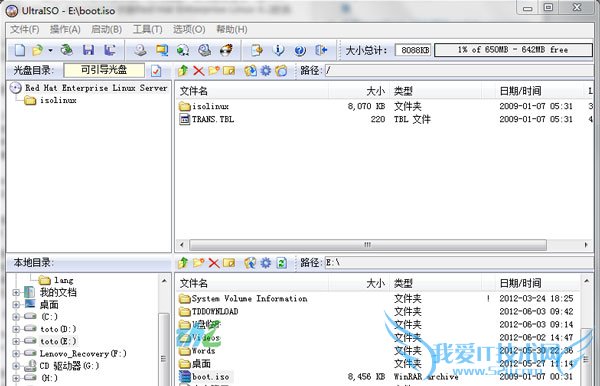The image size is (600, 386).
Task: Click the 大小 column header in the local file list
Action: [359, 283]
